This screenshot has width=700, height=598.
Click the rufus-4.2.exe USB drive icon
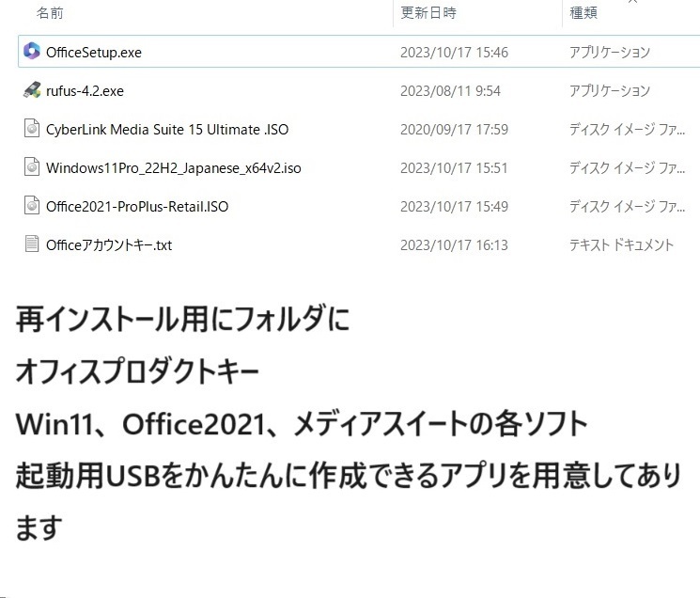pyautogui.click(x=32, y=89)
